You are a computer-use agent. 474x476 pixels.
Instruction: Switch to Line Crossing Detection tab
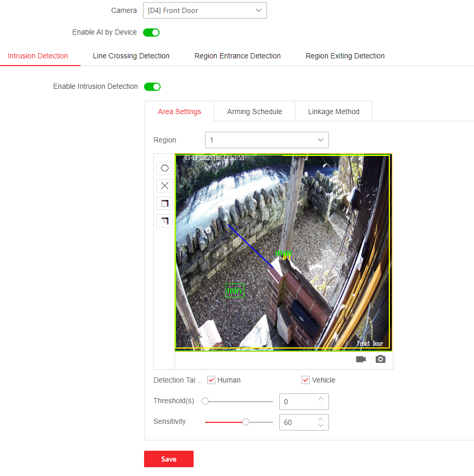(x=131, y=56)
